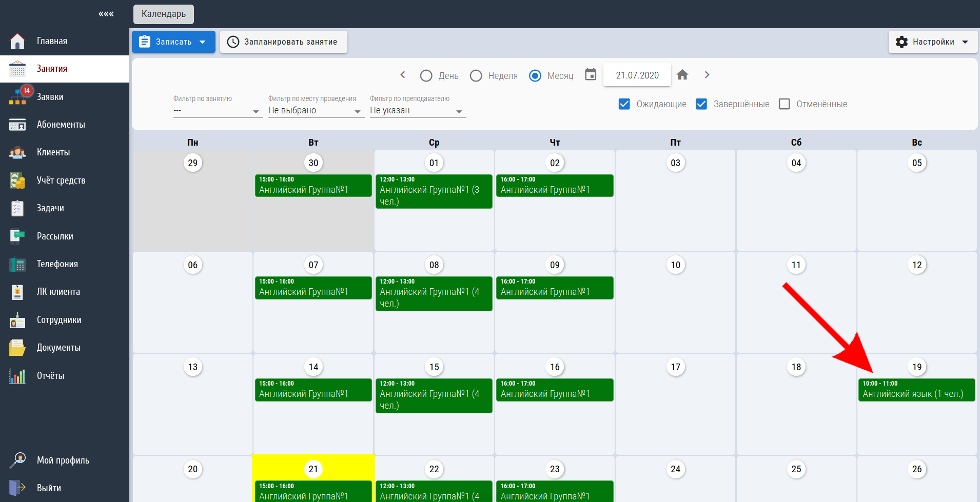
Task: Click the Документы folder icon
Action: pyautogui.click(x=17, y=348)
